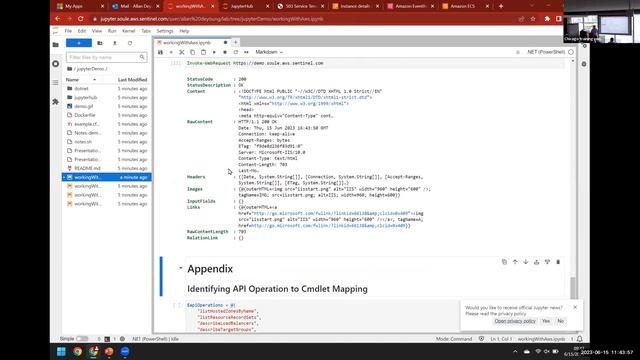Open the Settings menu
Viewport: 640px width, 360px height.
click(165, 31)
